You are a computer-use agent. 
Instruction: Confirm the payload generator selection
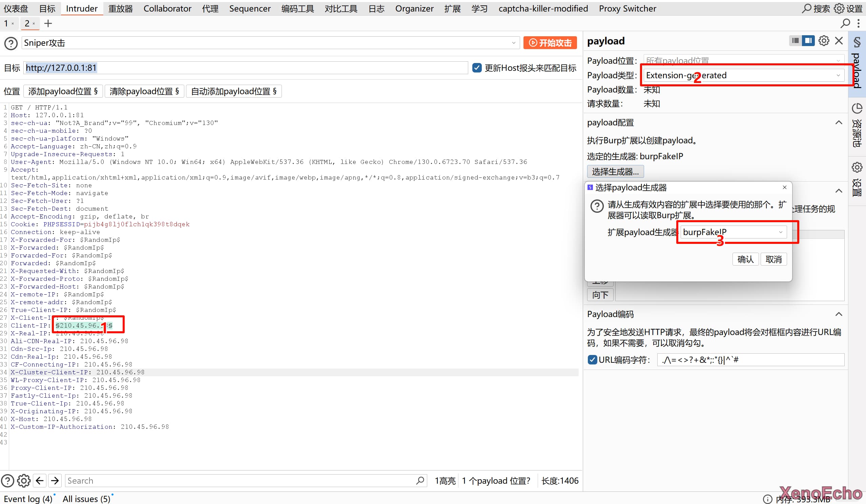click(745, 259)
